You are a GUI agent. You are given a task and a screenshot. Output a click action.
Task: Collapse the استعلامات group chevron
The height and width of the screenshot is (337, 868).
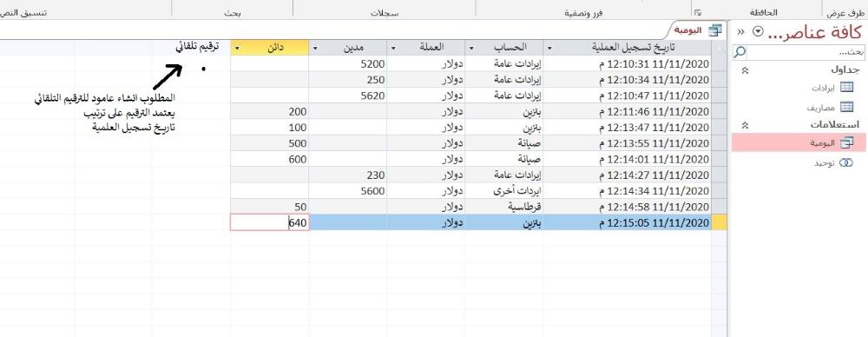[745, 125]
